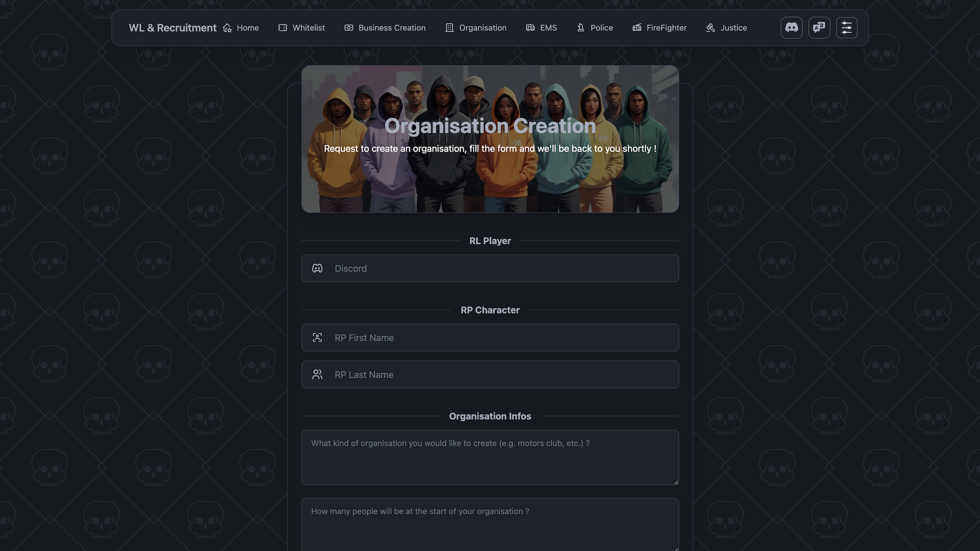Image resolution: width=980 pixels, height=551 pixels.
Task: Click the ticket icon next to Whitelist
Action: coord(283,28)
